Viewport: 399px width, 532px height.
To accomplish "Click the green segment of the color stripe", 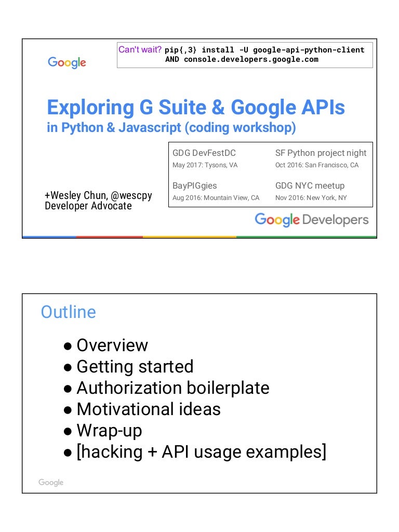I will [306, 237].
